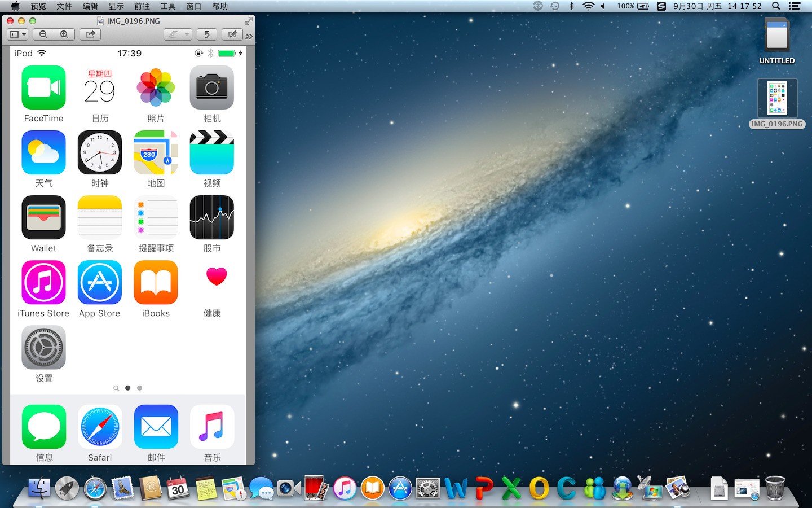Viewport: 812px width, 508px height.
Task: Open the 工具 menu
Action: (168, 6)
